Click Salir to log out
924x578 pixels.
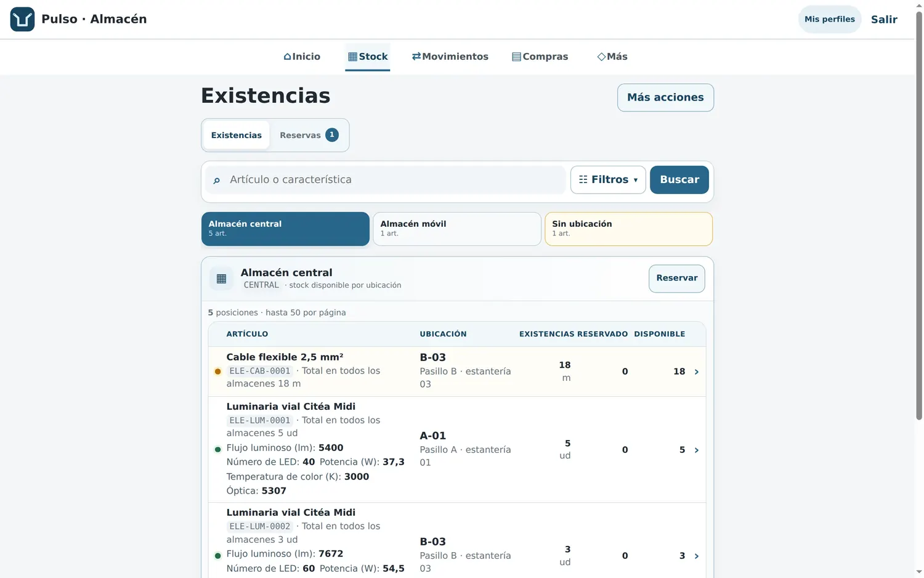pyautogui.click(x=884, y=19)
